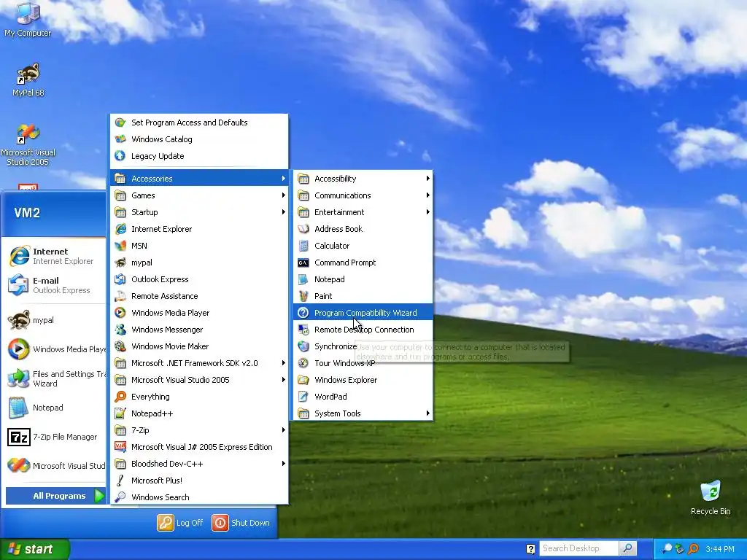Screen dimensions: 747x560
Task: Start Paint from Accessories
Action: point(363,296)
